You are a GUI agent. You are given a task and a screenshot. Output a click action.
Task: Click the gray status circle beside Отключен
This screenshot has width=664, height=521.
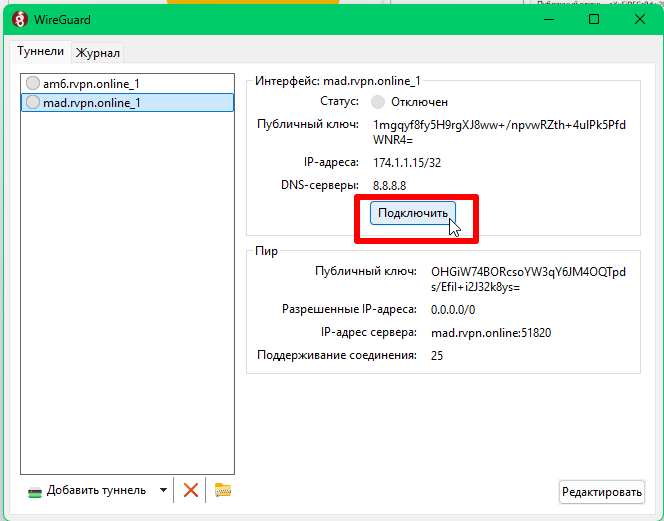[378, 102]
